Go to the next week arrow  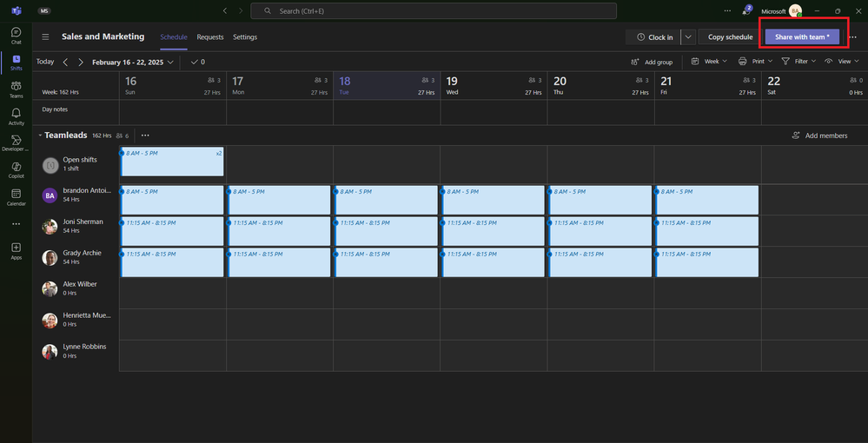tap(81, 62)
